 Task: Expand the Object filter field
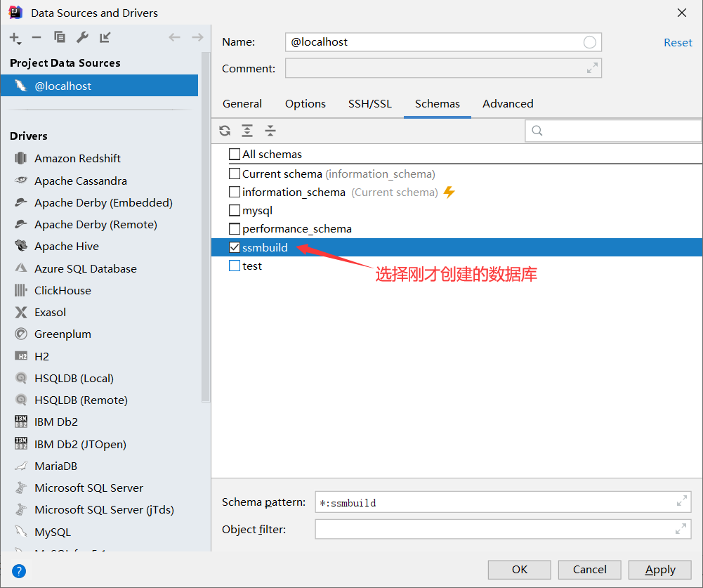(x=681, y=529)
